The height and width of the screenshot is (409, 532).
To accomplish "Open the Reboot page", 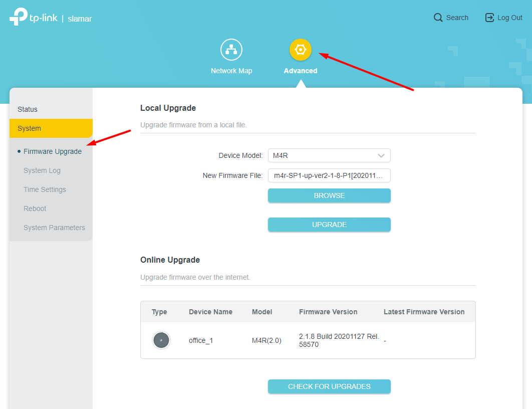I will 35,209.
